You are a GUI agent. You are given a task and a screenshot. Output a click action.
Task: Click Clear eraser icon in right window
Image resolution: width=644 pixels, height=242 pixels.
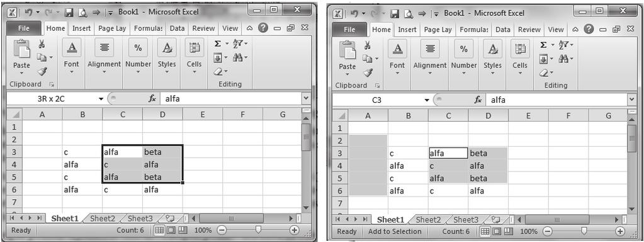[544, 73]
